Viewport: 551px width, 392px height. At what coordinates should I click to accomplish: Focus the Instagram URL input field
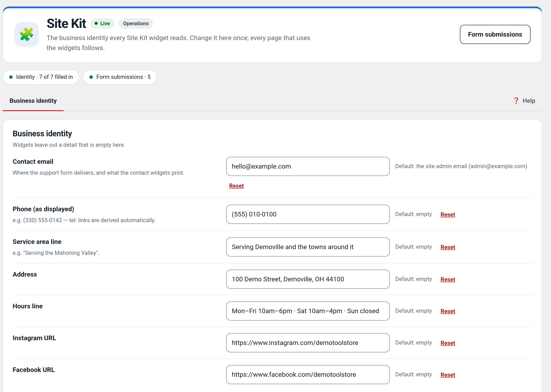tap(308, 343)
